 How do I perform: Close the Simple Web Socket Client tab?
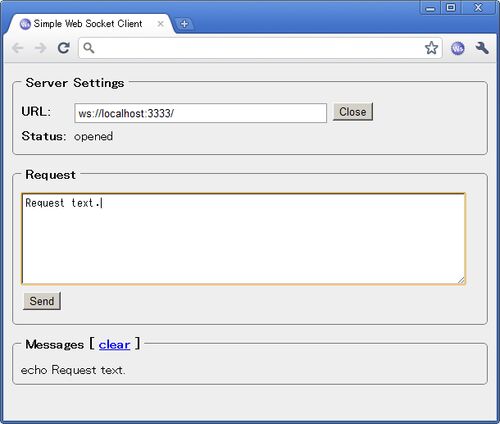click(x=160, y=24)
